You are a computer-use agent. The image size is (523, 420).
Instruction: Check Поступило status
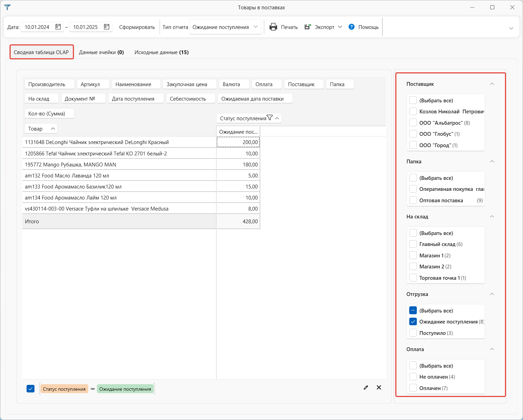tap(413, 333)
